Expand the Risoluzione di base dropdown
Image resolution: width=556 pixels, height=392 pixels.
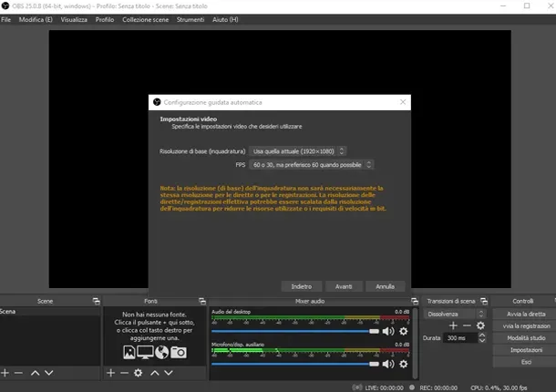coord(298,150)
